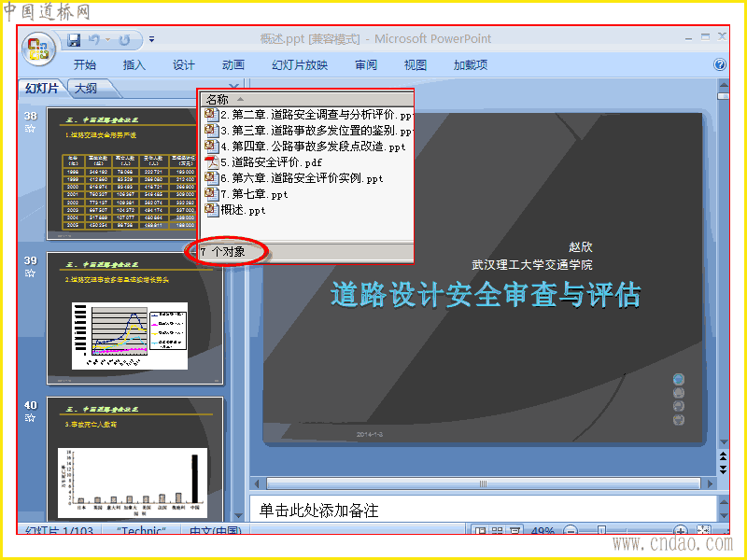
Task: Expand Quick Access Toolbar customize arrow
Action: pyautogui.click(x=151, y=39)
